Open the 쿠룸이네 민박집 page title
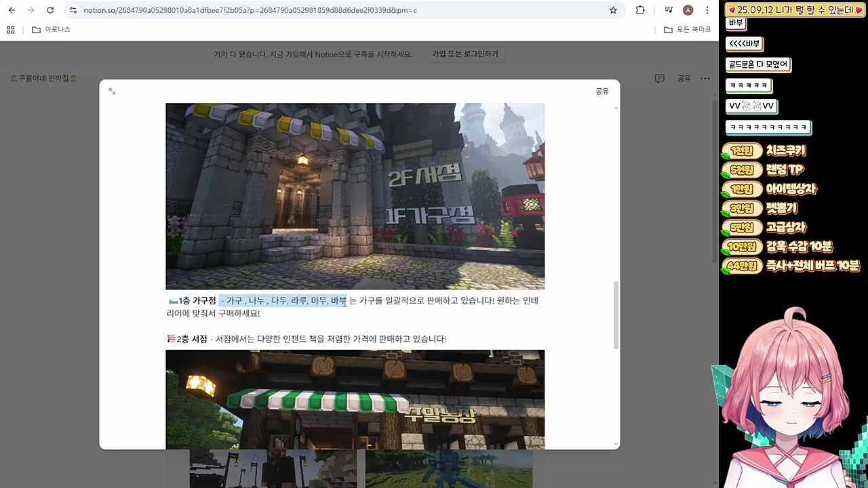This screenshot has width=868, height=488. tap(44, 79)
